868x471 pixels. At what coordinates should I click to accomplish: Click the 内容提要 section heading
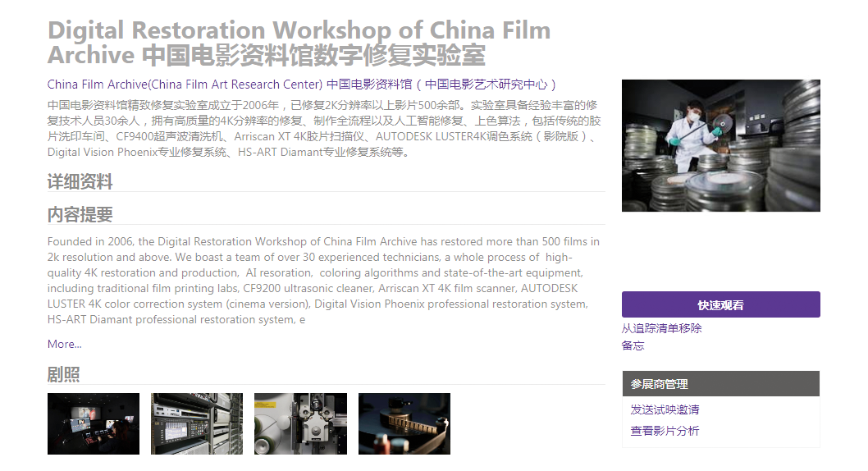(80, 215)
